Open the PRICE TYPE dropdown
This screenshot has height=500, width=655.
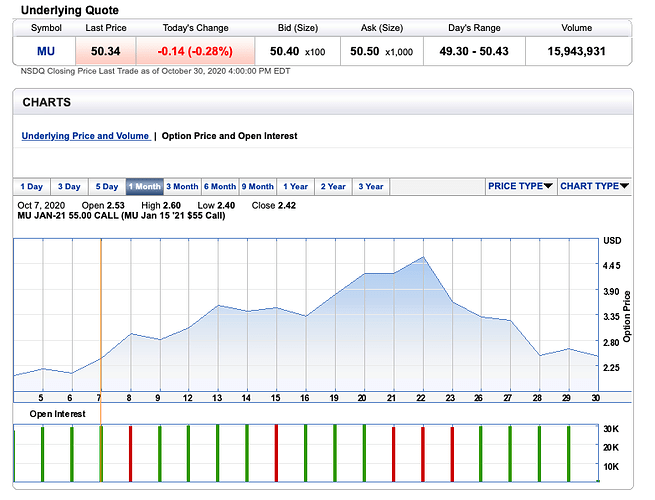[520, 186]
